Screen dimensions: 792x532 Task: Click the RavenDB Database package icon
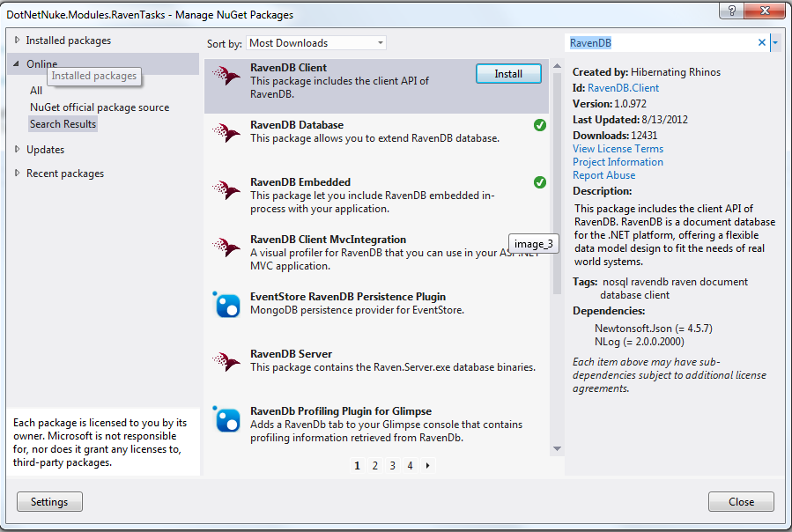227,133
